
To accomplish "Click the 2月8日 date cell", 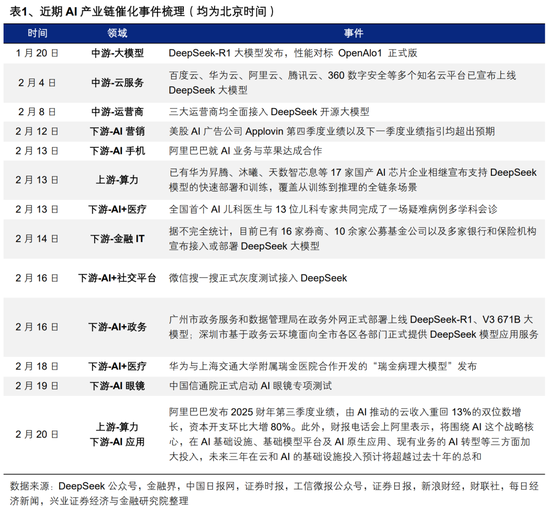I will (37, 112).
